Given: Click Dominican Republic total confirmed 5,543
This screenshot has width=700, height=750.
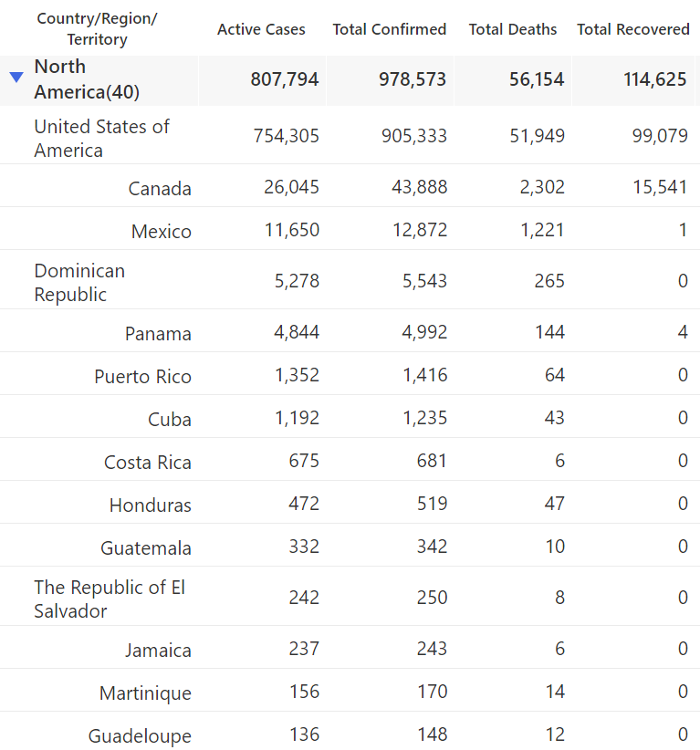Looking at the screenshot, I should click(424, 281).
